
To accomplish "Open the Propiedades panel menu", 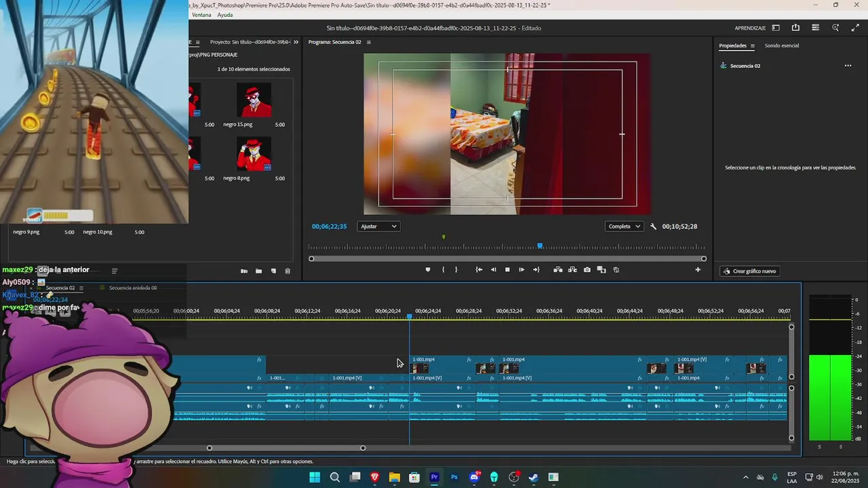I will 752,45.
